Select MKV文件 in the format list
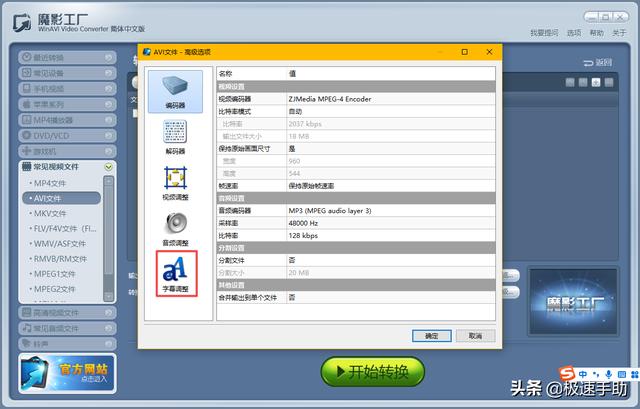The height and width of the screenshot is (409, 640). pyautogui.click(x=49, y=213)
